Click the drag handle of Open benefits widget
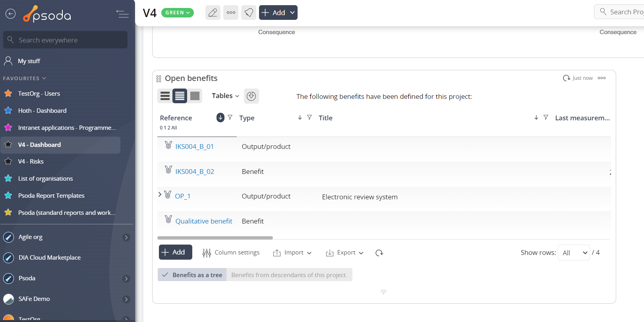644x322 pixels. 159,79
